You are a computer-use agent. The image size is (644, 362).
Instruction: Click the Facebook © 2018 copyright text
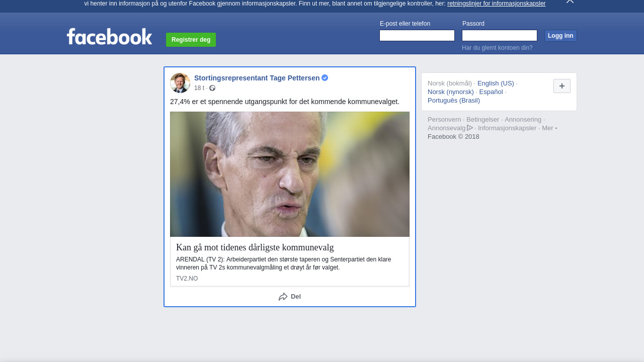pyautogui.click(x=453, y=137)
